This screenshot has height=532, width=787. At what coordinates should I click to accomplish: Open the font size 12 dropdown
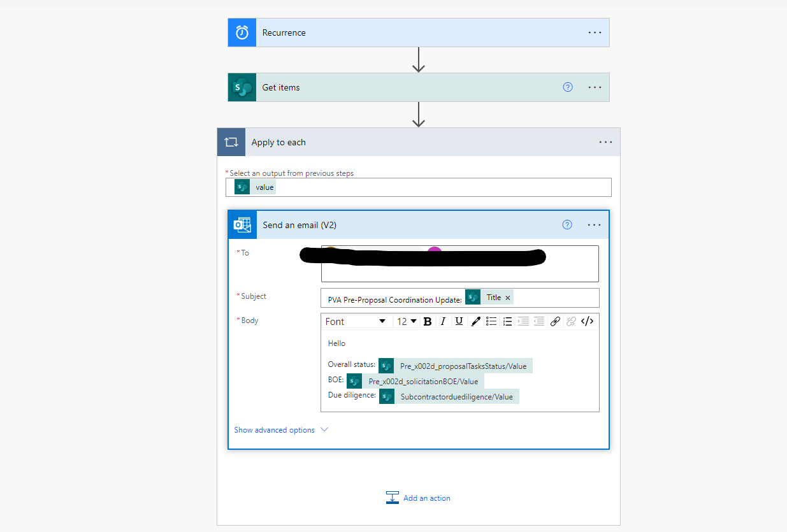pyautogui.click(x=406, y=321)
